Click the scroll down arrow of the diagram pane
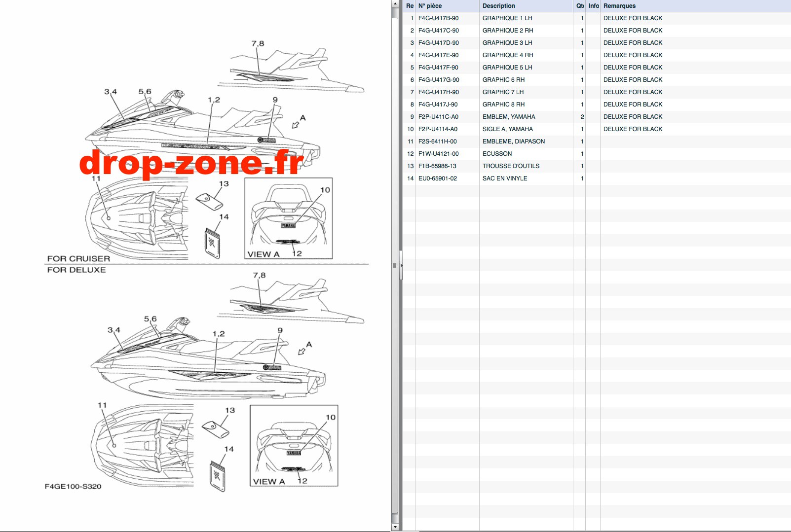 pyautogui.click(x=394, y=527)
